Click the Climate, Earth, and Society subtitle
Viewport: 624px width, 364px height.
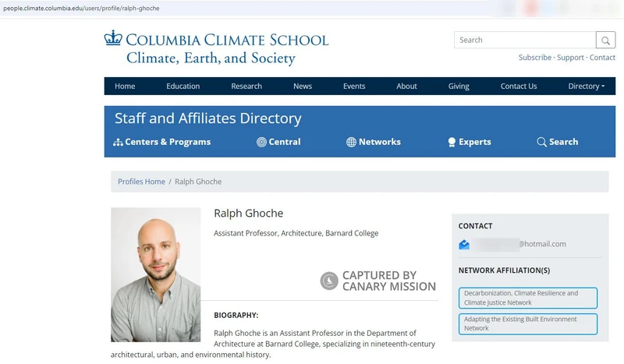point(211,58)
